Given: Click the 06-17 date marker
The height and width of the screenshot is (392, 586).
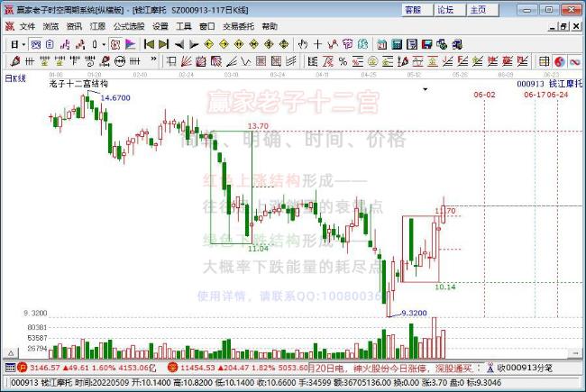Looking at the screenshot, I should pyautogui.click(x=535, y=95).
